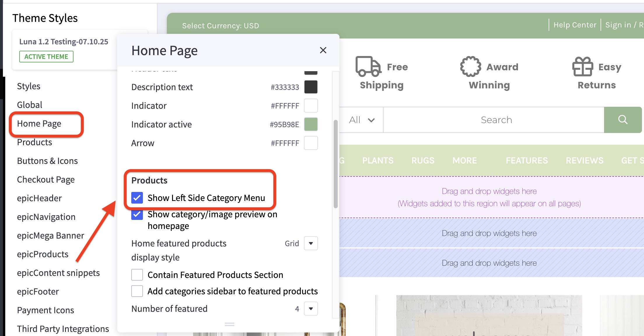Image resolution: width=644 pixels, height=336 pixels.
Task: Close the Home Page dialog
Action: tap(323, 50)
